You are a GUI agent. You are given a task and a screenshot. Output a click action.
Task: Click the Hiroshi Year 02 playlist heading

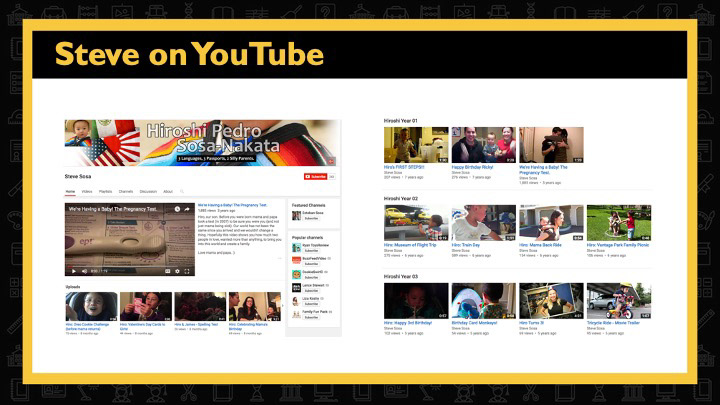pyautogui.click(x=400, y=199)
